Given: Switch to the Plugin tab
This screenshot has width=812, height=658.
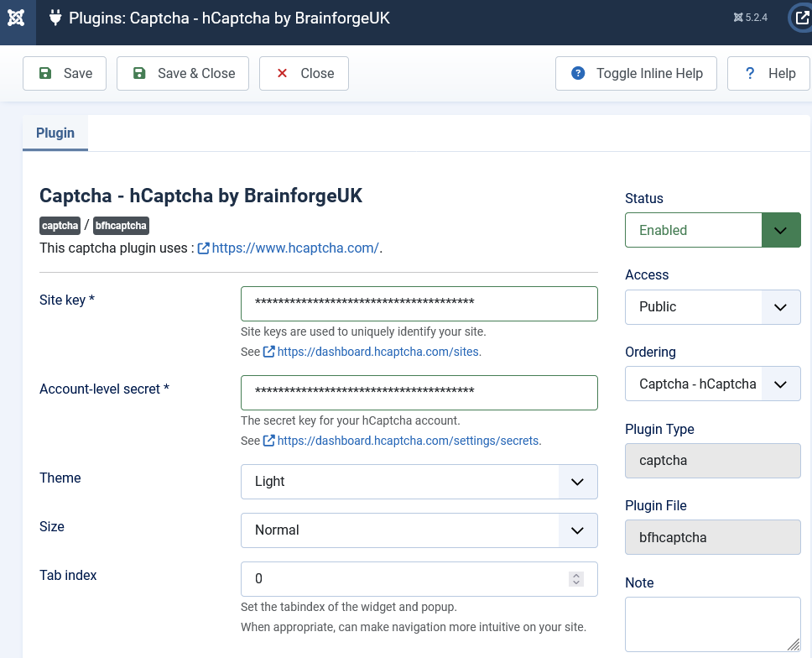Looking at the screenshot, I should (55, 133).
